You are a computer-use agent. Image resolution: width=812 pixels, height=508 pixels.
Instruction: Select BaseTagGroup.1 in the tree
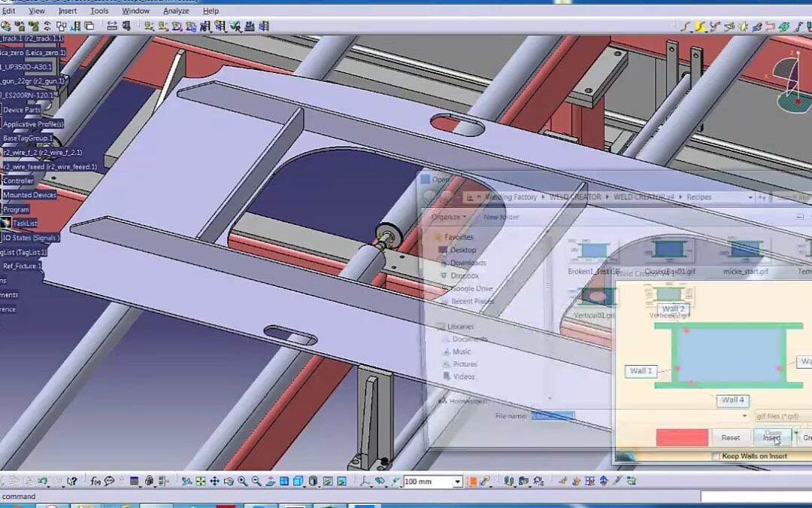point(27,138)
